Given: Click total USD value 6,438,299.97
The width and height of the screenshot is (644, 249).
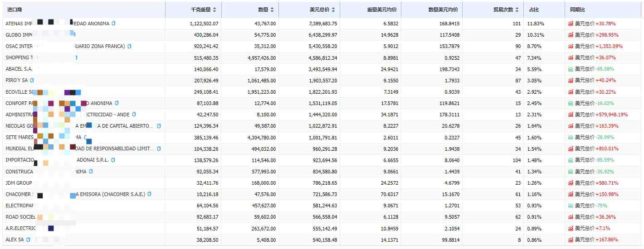Looking at the screenshot, I should [323, 35].
